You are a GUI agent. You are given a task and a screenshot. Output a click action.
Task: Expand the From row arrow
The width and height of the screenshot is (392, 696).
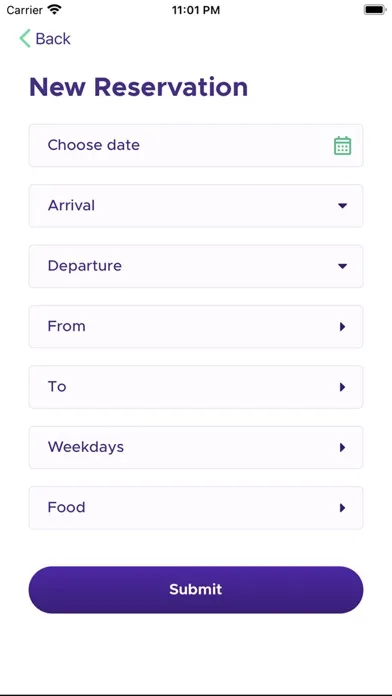(x=342, y=327)
